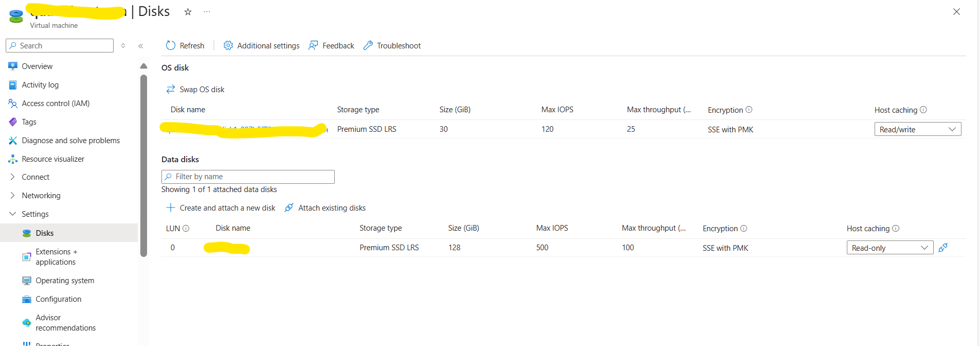Open data disk Host caching Read-only dropdown

pos(890,248)
